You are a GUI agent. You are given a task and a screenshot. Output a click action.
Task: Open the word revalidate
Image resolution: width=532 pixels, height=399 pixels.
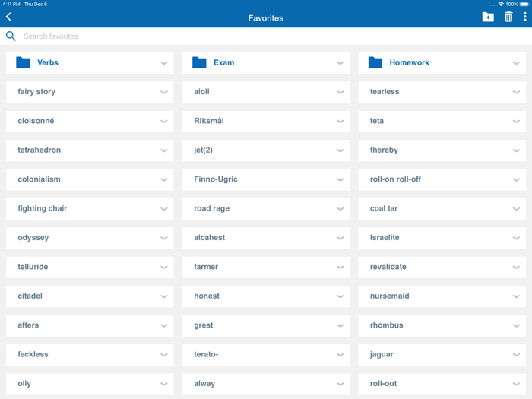pyautogui.click(x=388, y=267)
